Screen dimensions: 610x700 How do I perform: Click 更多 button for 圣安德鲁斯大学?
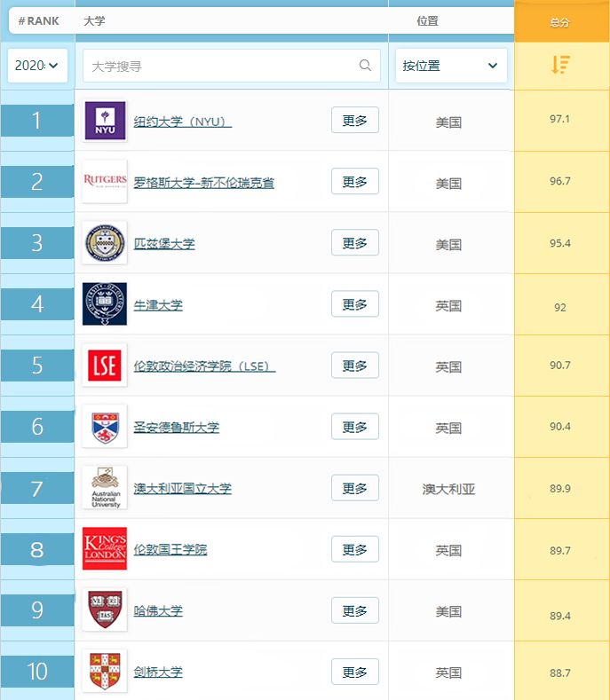[x=355, y=427]
